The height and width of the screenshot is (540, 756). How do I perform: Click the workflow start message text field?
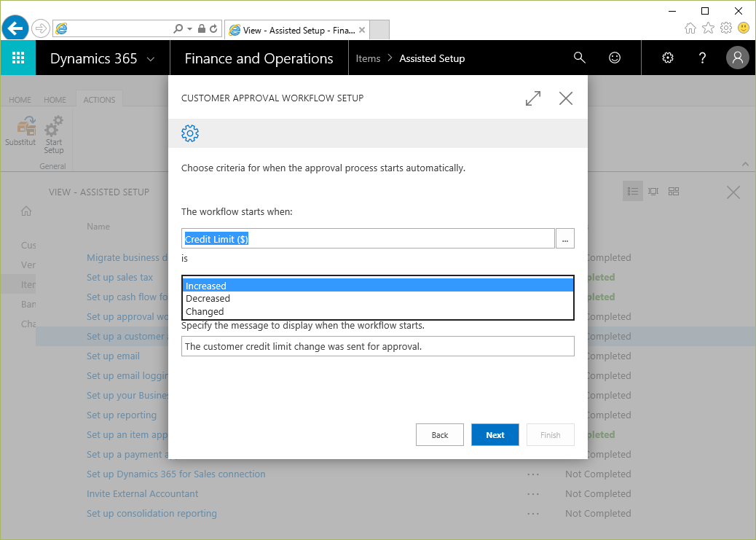point(377,346)
